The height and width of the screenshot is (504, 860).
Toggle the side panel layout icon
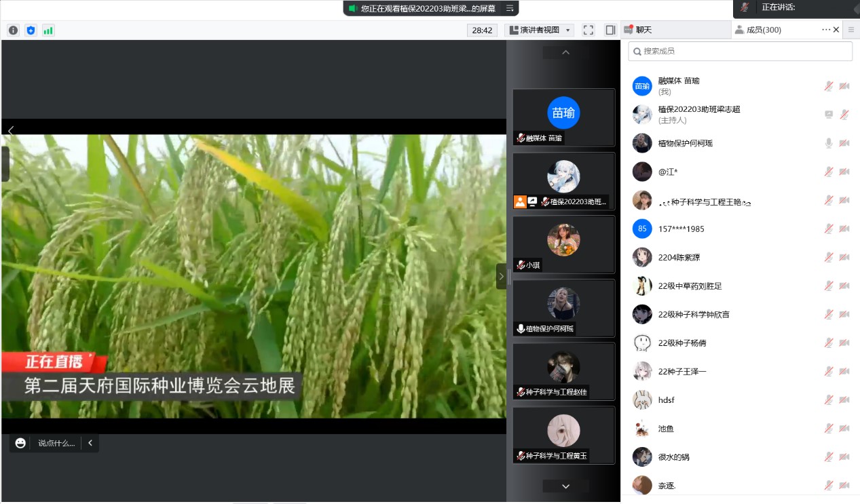tap(610, 30)
